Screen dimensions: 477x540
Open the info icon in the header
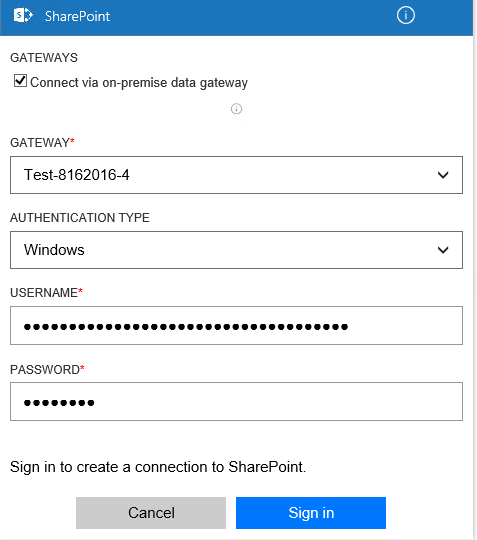(x=405, y=15)
